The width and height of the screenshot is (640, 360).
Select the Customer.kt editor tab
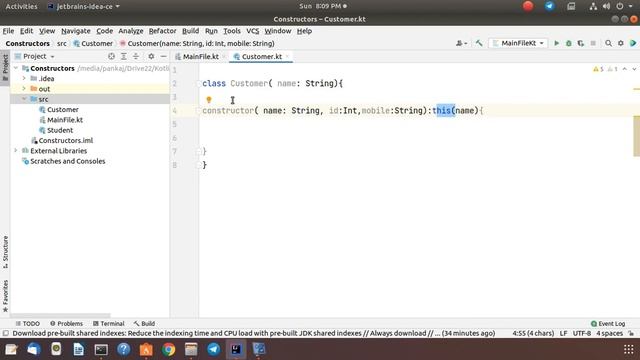coord(262,56)
